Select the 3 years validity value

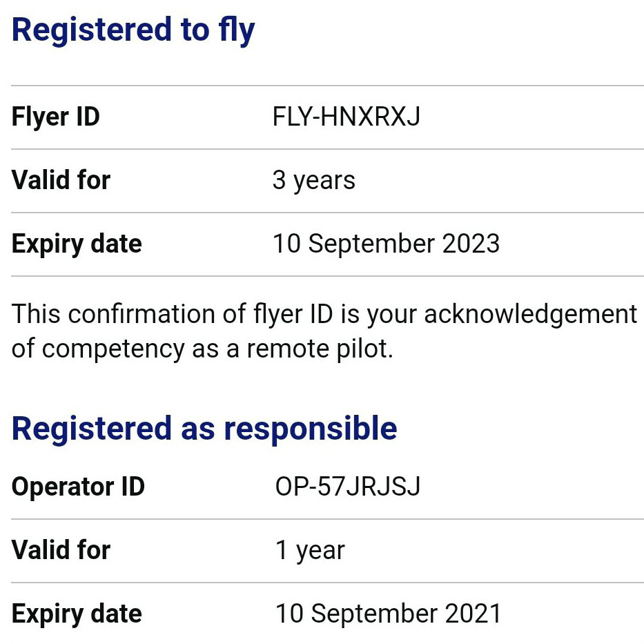[314, 180]
